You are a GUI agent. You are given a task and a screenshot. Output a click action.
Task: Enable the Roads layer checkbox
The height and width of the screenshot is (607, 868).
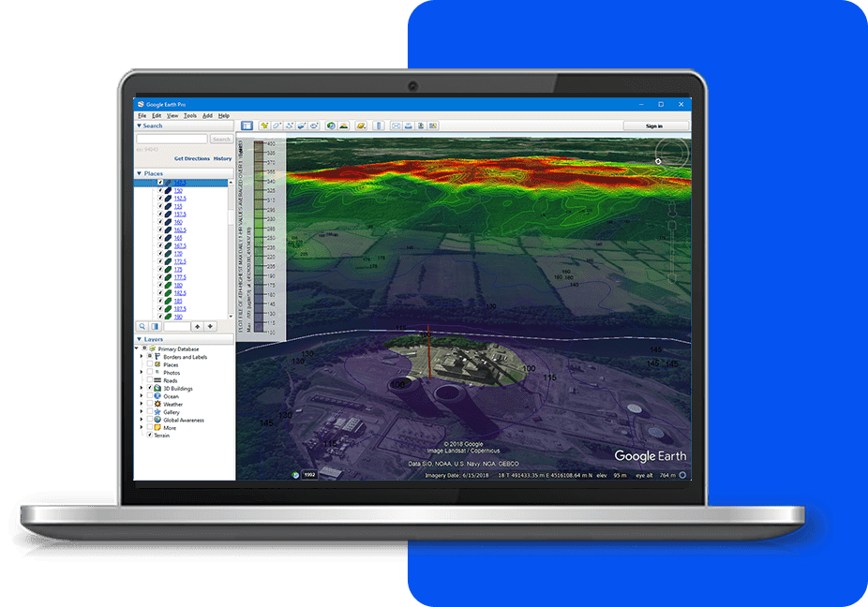[x=149, y=380]
